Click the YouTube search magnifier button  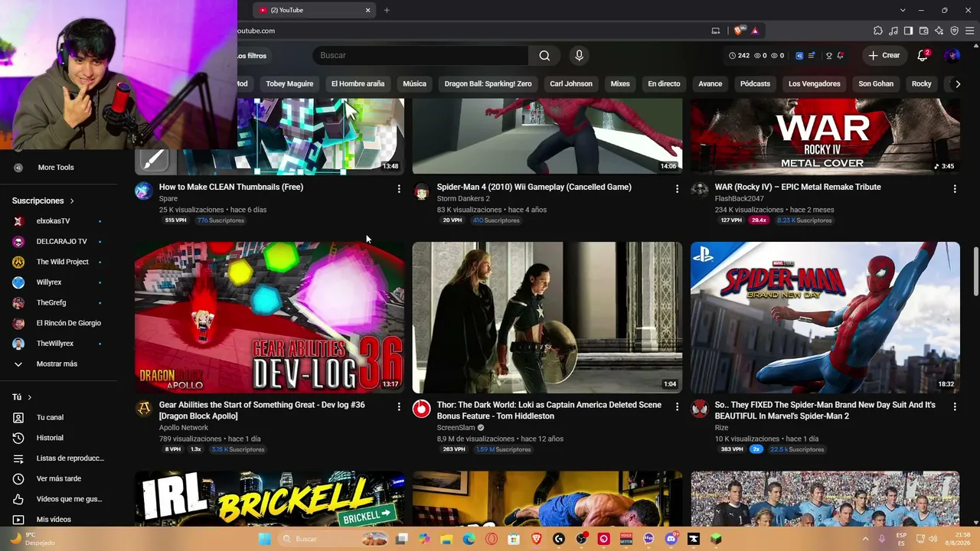tap(544, 55)
